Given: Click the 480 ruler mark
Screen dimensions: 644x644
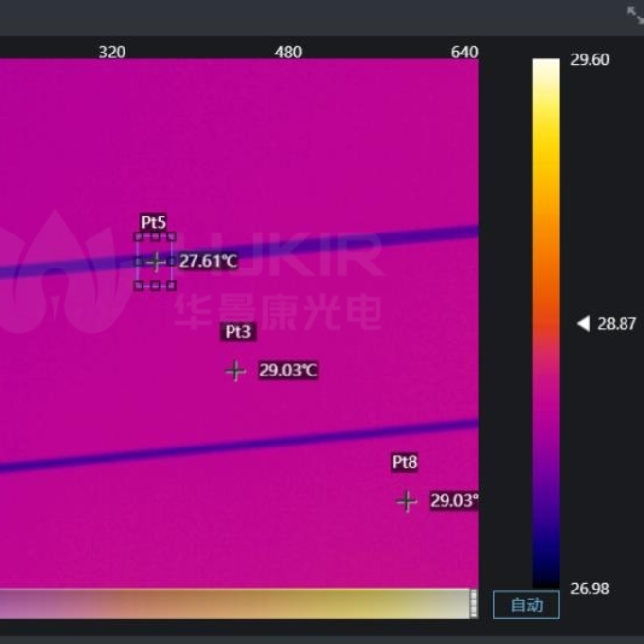Looking at the screenshot, I should click(289, 52).
